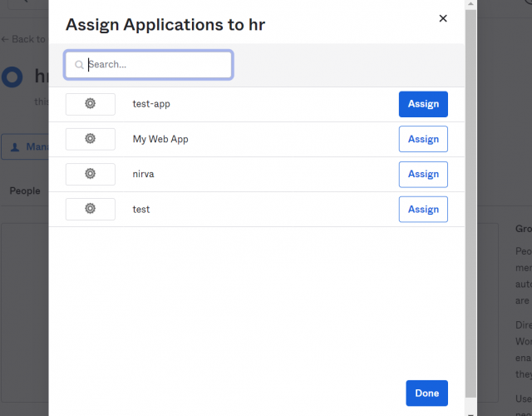Click the nirva gear icon
Image resolution: width=532 pixels, height=416 pixels.
[x=91, y=174]
